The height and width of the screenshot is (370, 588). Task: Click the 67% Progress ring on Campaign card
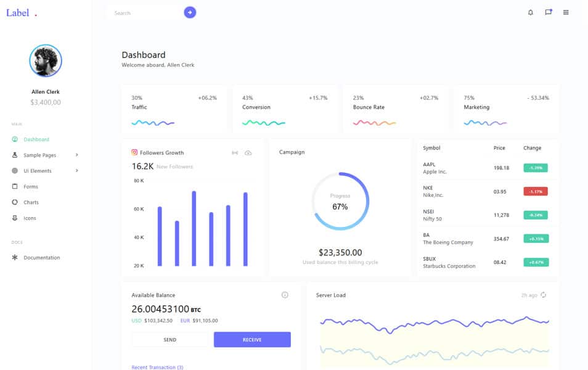click(x=341, y=200)
